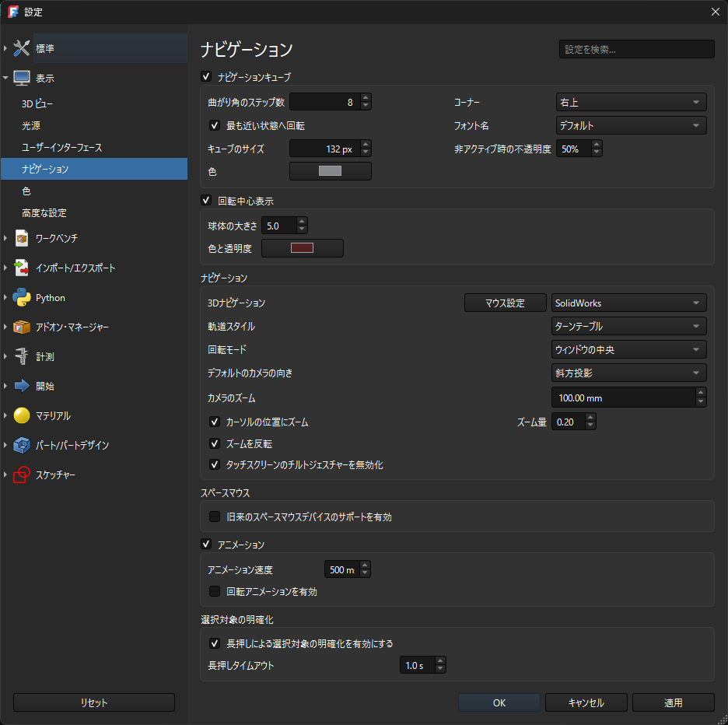Expand the 標準 tree section arrow
This screenshot has width=728, height=725.
(5, 48)
